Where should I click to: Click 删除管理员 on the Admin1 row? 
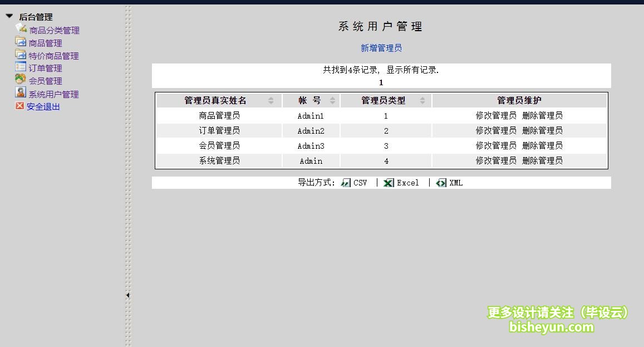[543, 115]
